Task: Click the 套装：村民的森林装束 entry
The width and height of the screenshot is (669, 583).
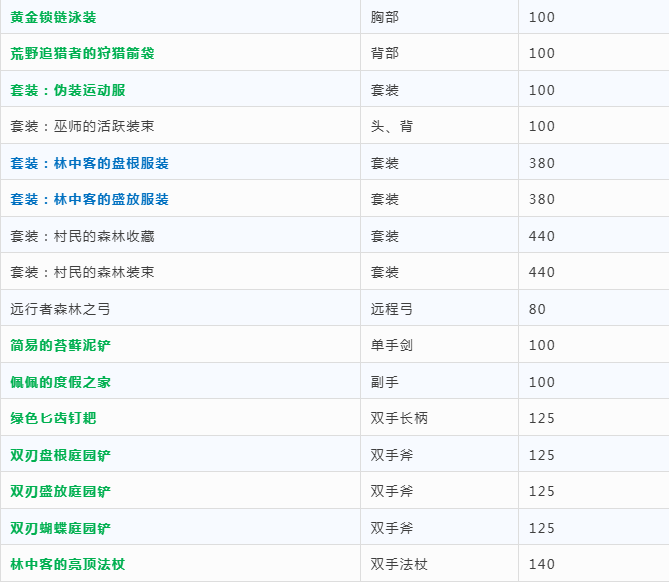Action: (x=82, y=272)
